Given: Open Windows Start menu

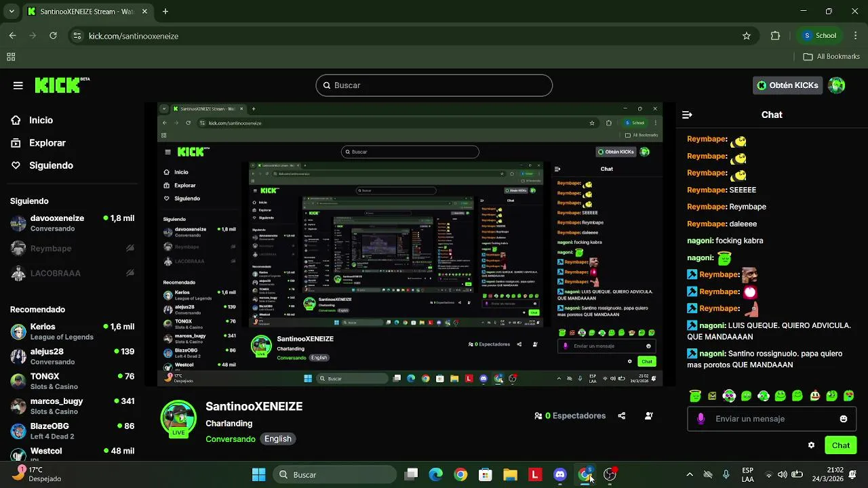Looking at the screenshot, I should tap(259, 474).
